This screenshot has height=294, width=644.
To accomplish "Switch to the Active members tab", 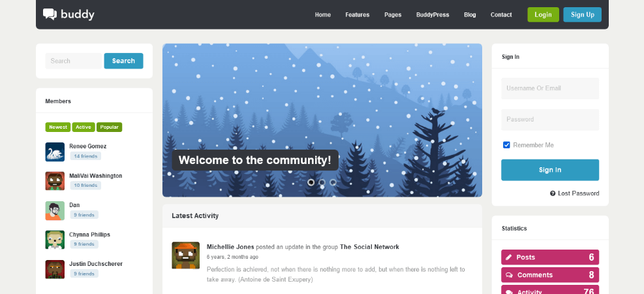I will [x=84, y=127].
